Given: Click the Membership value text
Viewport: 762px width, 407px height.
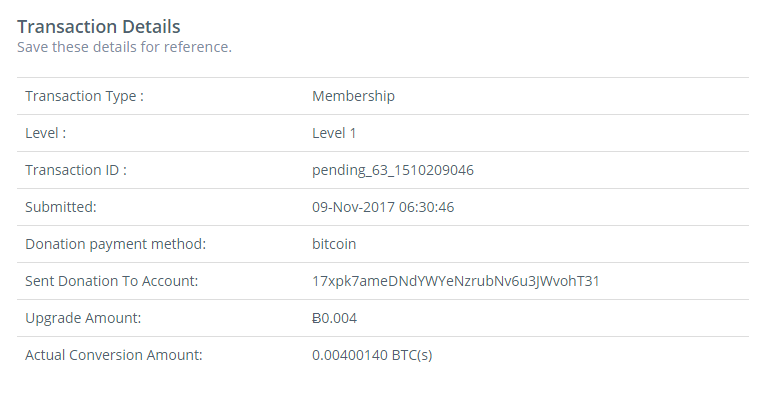Looking at the screenshot, I should [353, 96].
